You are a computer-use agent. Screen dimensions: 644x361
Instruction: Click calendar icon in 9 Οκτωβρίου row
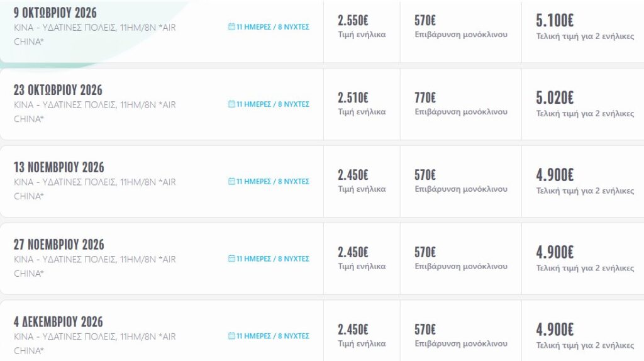231,26
